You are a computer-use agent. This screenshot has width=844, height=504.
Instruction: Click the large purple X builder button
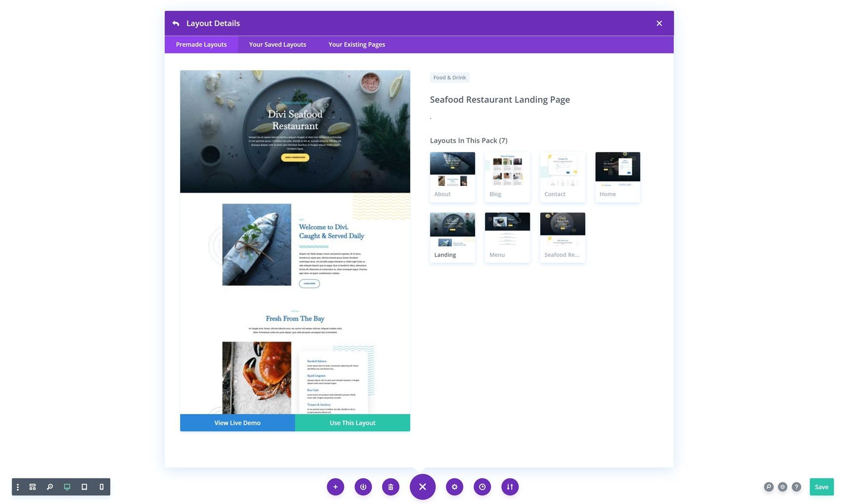[422, 487]
